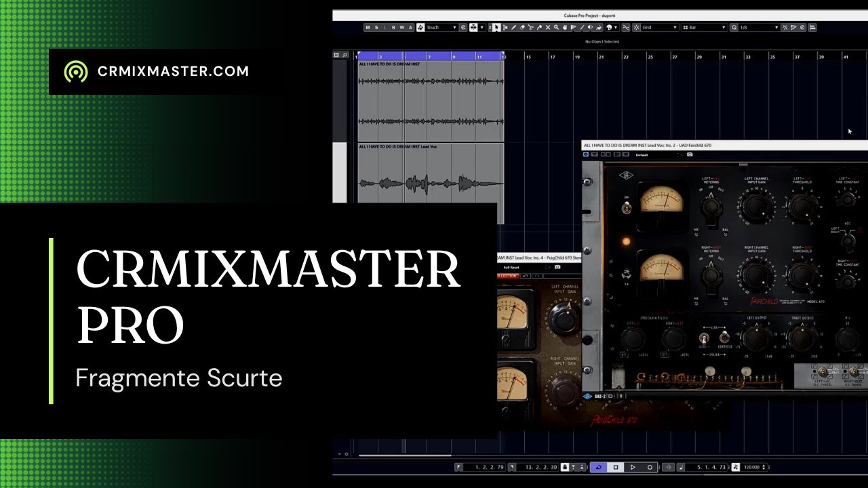This screenshot has height=488, width=868.
Task: Click the camera icon in UAD Fairchild header
Action: (x=690, y=155)
